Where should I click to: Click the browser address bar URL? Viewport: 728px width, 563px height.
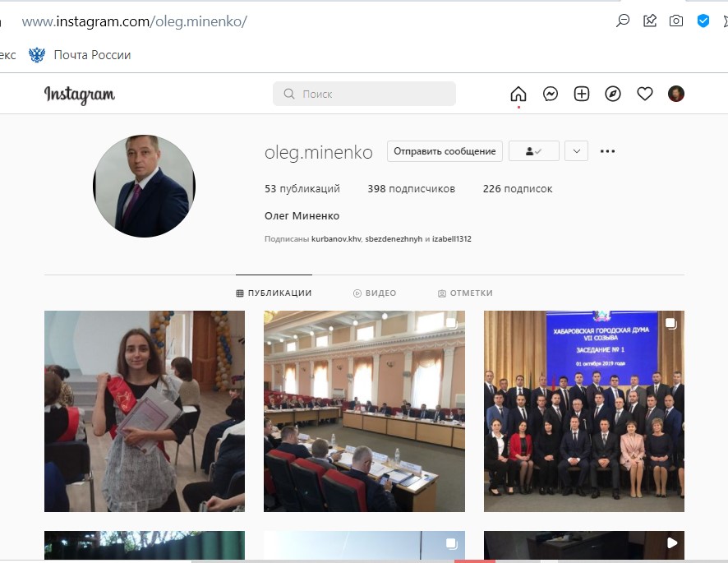click(135, 21)
